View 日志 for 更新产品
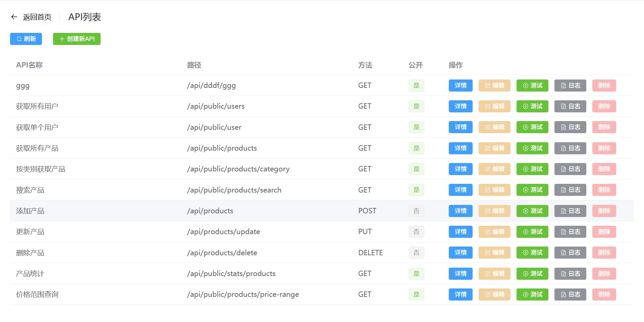Viewport: 644px width, 322px height. pyautogui.click(x=570, y=232)
